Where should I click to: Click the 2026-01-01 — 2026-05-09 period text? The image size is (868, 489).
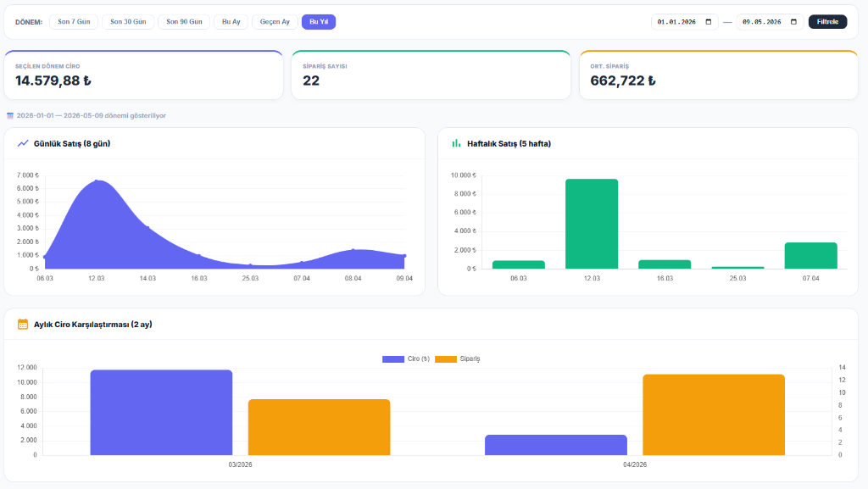92,115
